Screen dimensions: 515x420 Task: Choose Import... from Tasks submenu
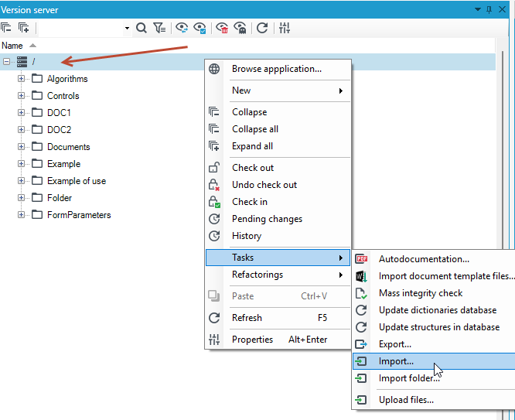coord(434,361)
